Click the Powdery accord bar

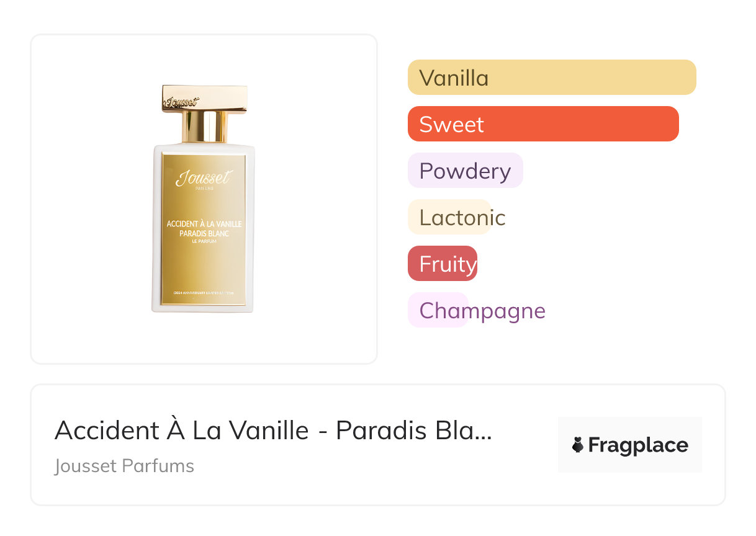(465, 171)
